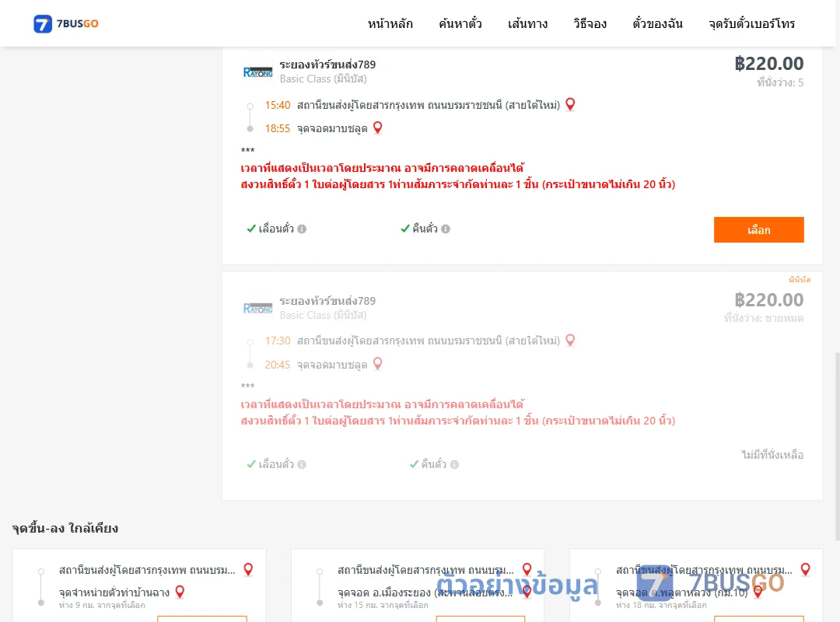Click info icon beside คืนตั๋ว in 15:40 trip
The height and width of the screenshot is (622, 840).
(x=446, y=229)
